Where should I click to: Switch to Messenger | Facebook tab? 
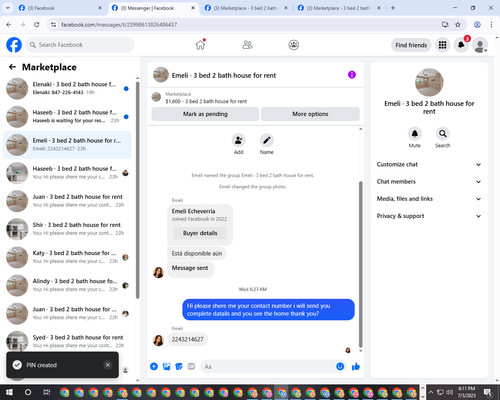point(154,8)
